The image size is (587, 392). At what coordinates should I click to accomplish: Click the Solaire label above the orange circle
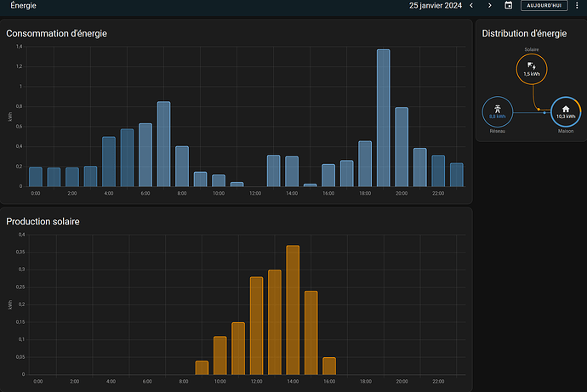[532, 49]
